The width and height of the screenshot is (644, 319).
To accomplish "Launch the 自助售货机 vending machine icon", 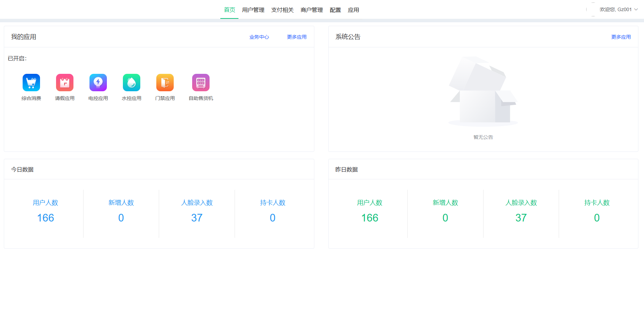I will [201, 83].
